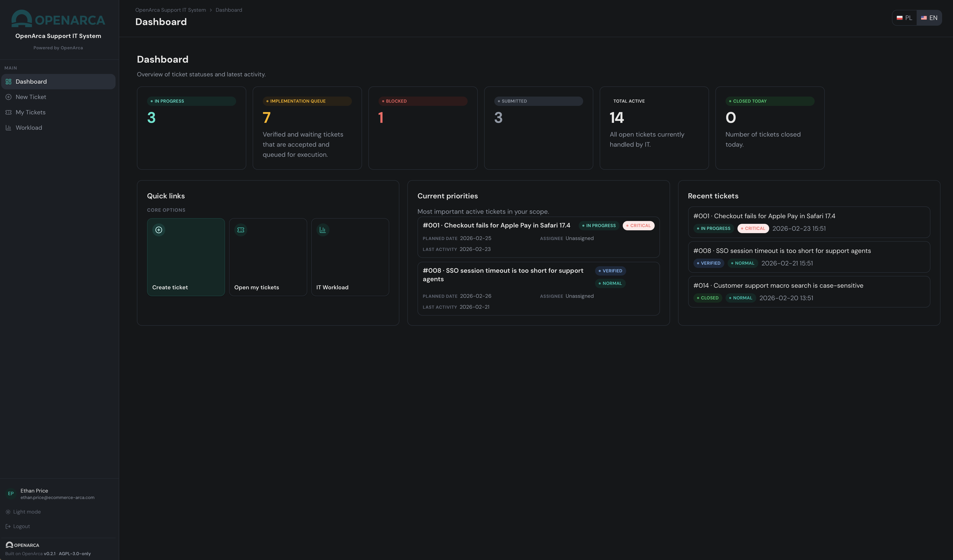The height and width of the screenshot is (560, 953).
Task: Click the New Ticket plus icon
Action: click(9, 97)
